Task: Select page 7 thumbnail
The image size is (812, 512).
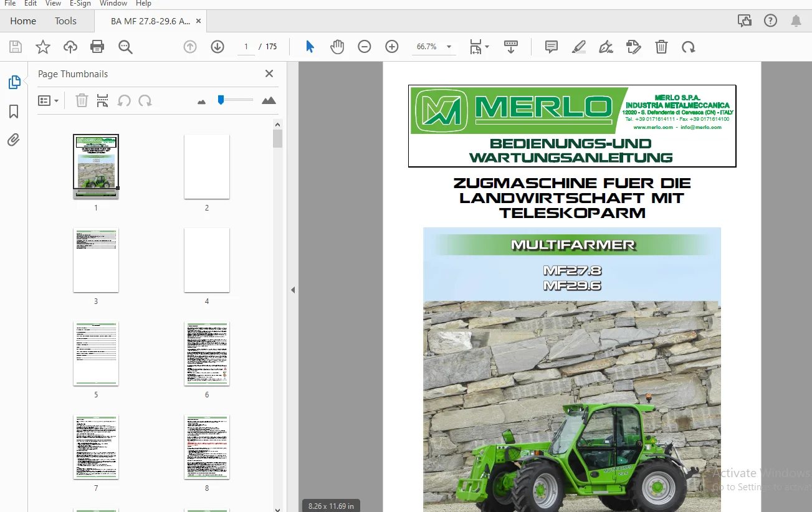Action: point(96,447)
